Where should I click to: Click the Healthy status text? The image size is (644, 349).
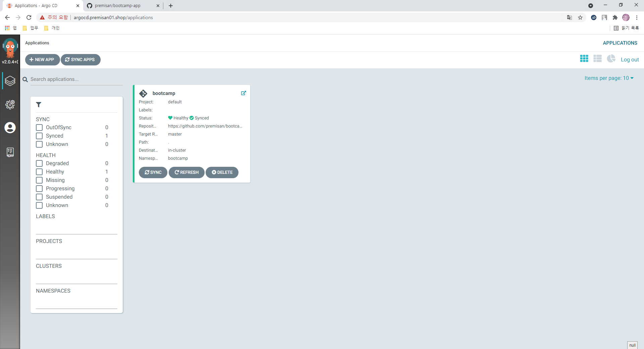coord(181,118)
